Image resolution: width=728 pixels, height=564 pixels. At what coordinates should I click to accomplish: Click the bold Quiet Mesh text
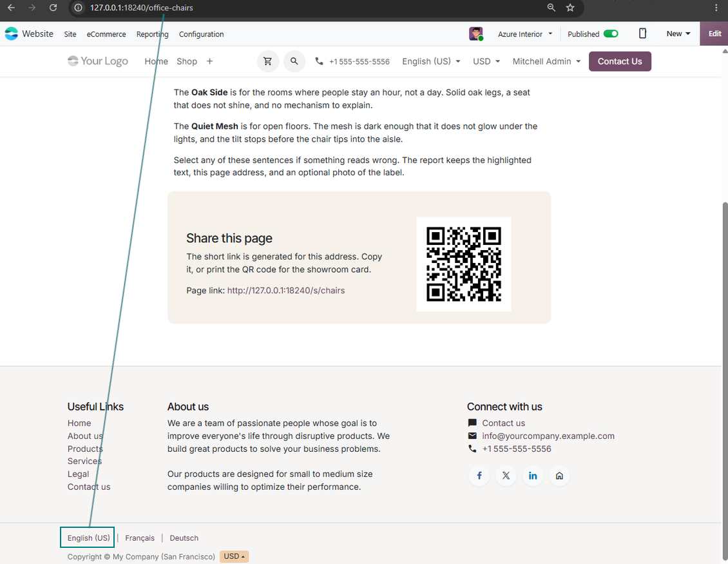click(215, 126)
